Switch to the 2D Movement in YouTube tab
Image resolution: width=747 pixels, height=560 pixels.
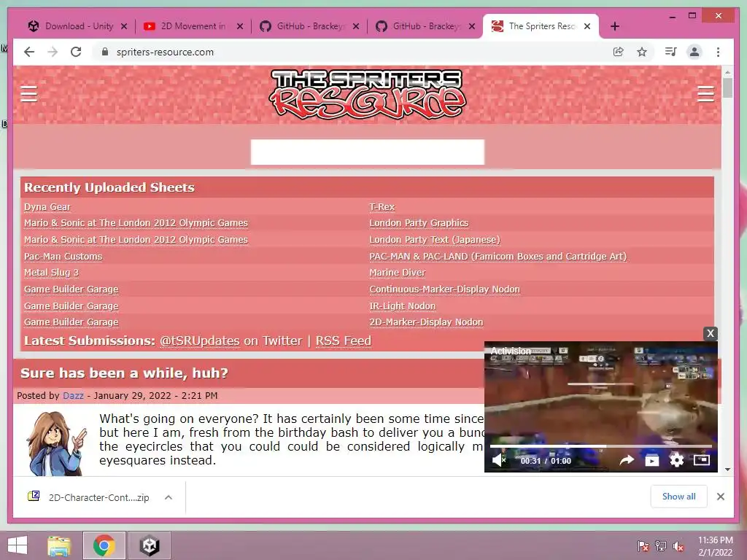(x=193, y=26)
